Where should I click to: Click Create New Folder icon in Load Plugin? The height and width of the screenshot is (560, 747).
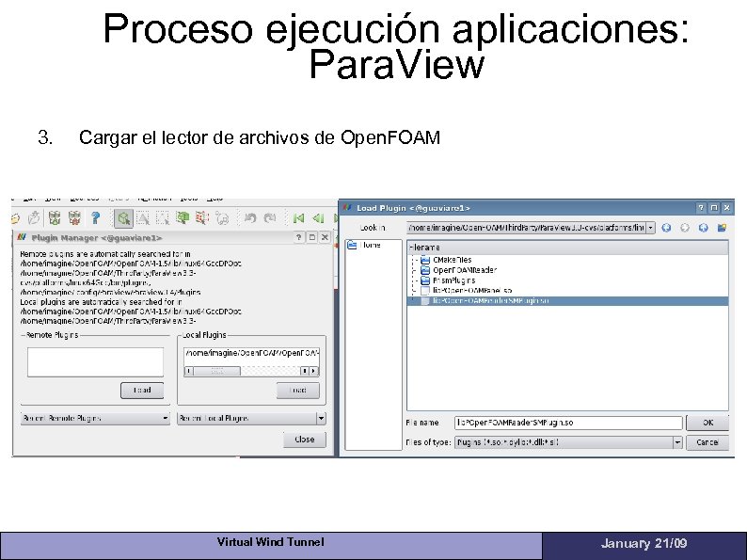723,228
